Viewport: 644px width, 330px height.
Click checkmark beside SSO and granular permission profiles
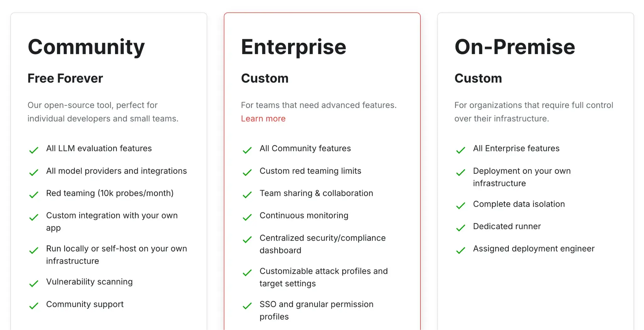point(247,306)
